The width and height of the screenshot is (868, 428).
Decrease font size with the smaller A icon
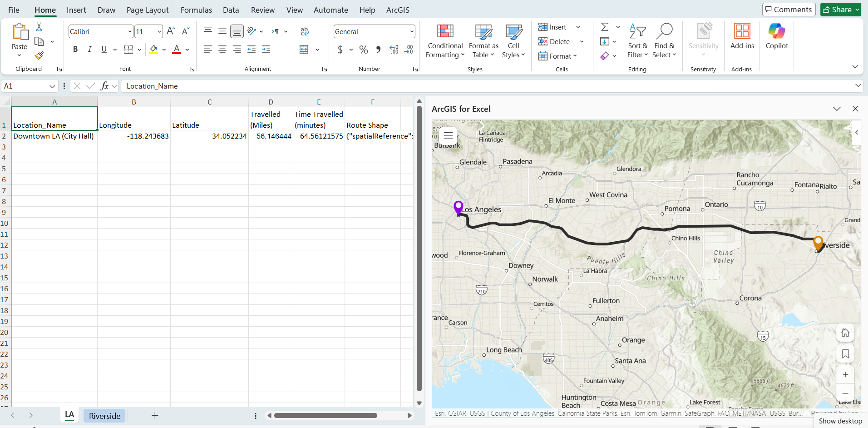(x=185, y=31)
